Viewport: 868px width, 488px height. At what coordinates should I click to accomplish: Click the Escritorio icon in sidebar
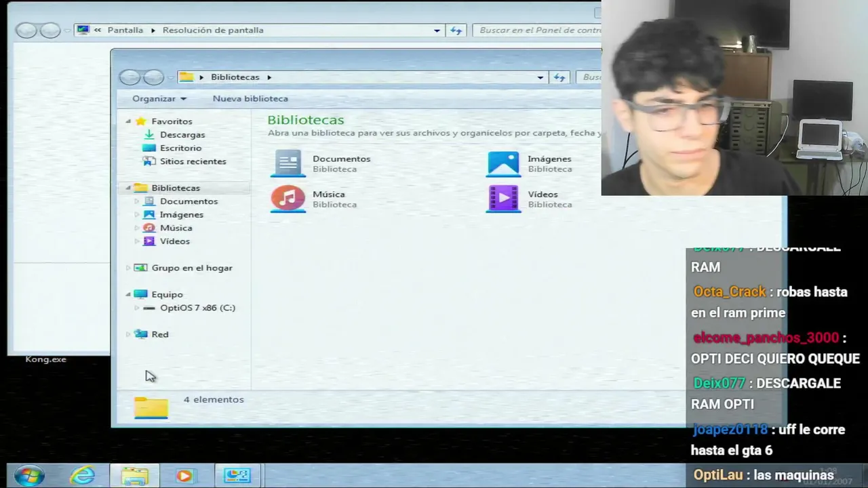coord(149,148)
